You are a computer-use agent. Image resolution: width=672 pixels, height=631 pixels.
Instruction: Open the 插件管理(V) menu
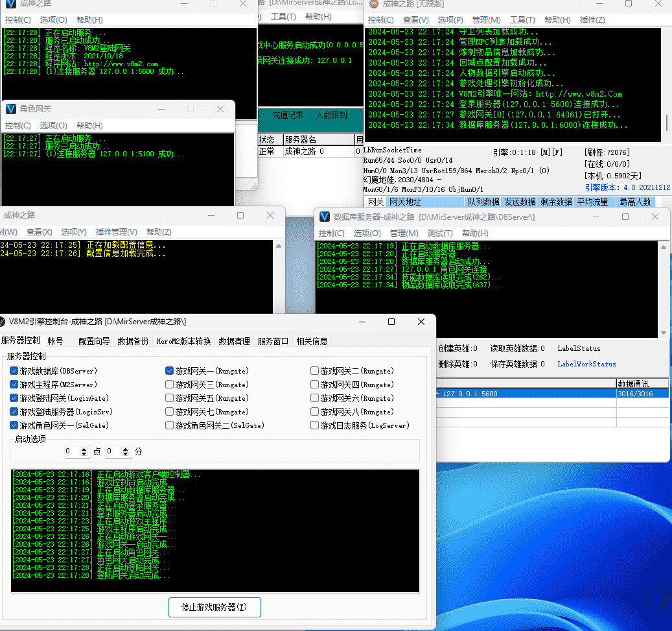pyautogui.click(x=117, y=232)
